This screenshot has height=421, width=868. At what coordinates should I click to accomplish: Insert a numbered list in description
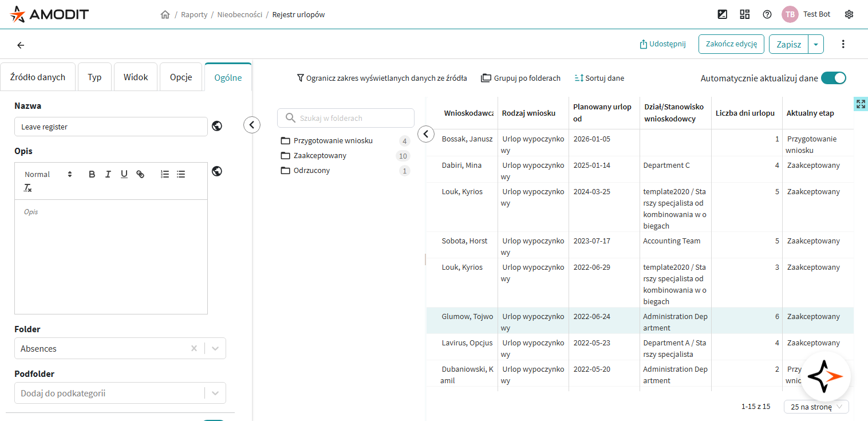pyautogui.click(x=165, y=174)
